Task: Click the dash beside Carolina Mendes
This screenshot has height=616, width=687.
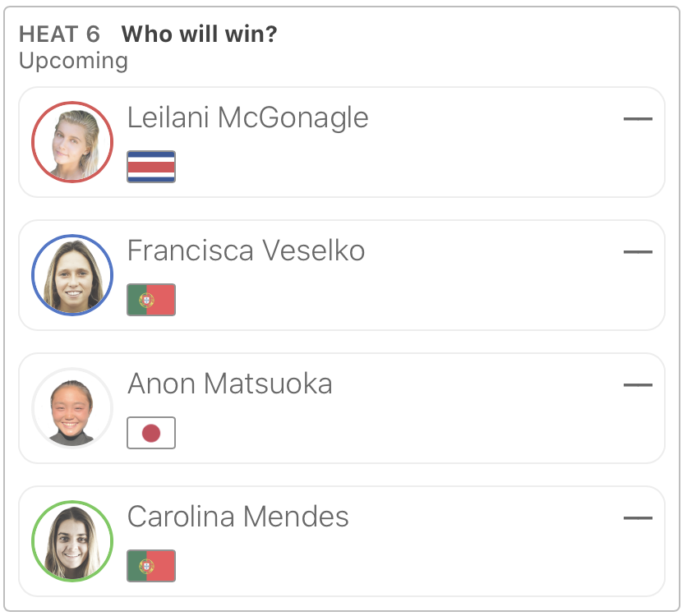Action: click(638, 518)
